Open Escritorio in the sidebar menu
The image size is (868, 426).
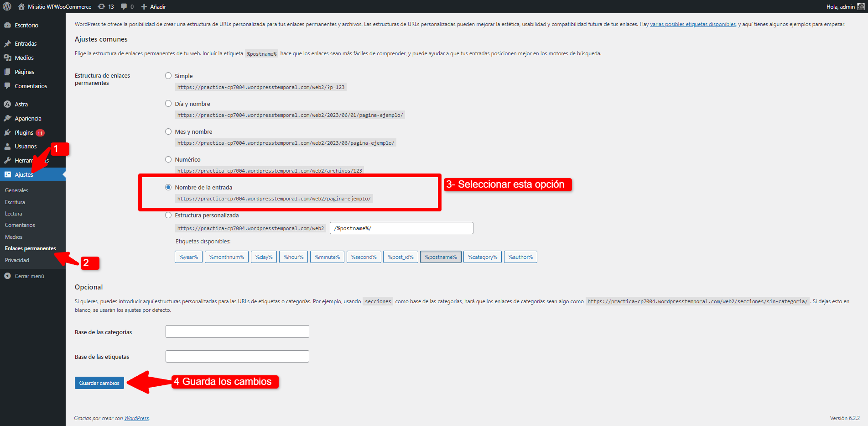(x=26, y=25)
